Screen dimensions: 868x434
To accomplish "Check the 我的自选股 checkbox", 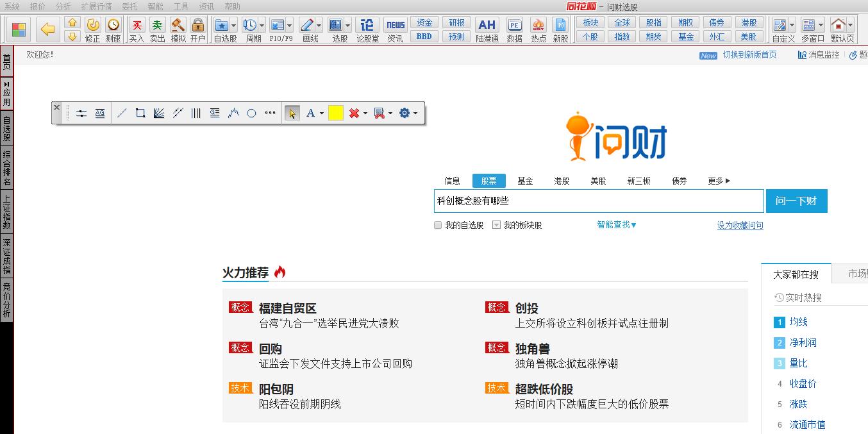I will [x=437, y=225].
